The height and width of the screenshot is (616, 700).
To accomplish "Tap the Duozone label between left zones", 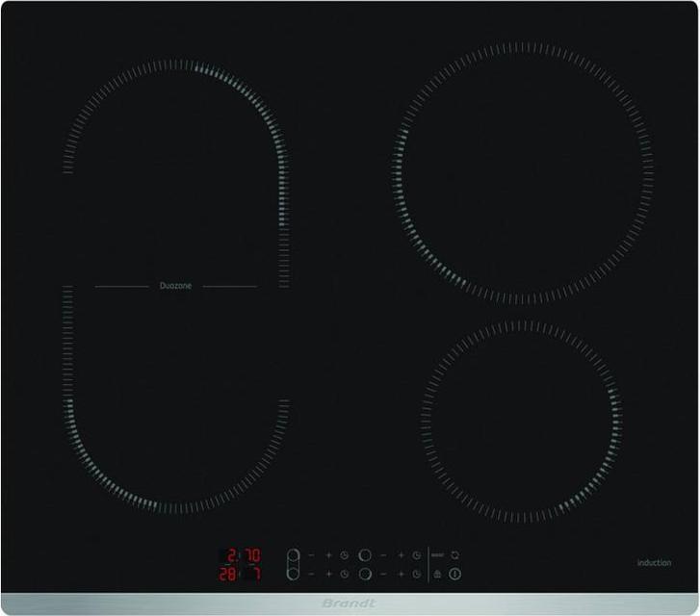I will coord(176,286).
